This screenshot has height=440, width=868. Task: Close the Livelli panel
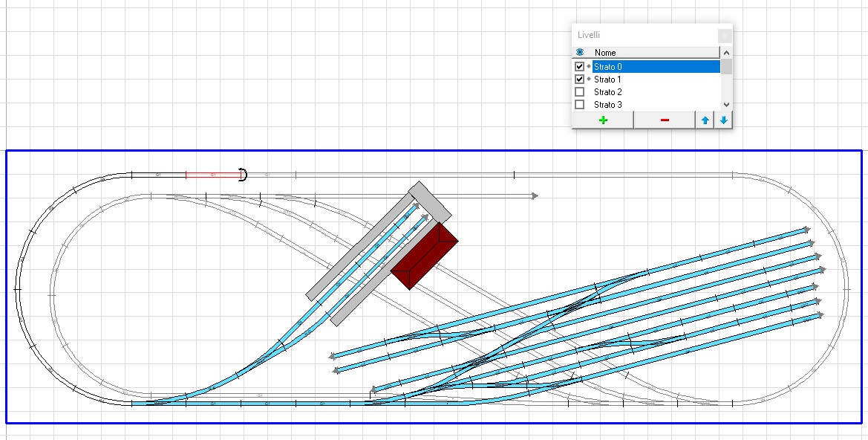click(724, 35)
